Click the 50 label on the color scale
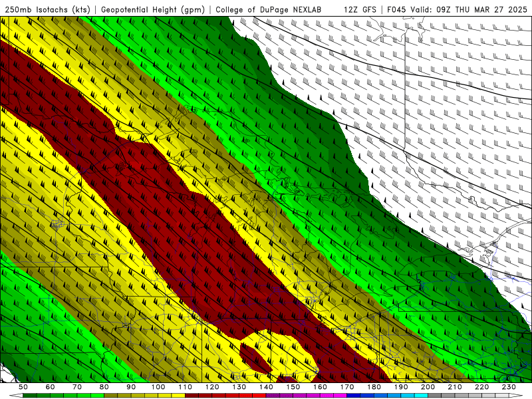The image size is (532, 399). [x=23, y=387]
